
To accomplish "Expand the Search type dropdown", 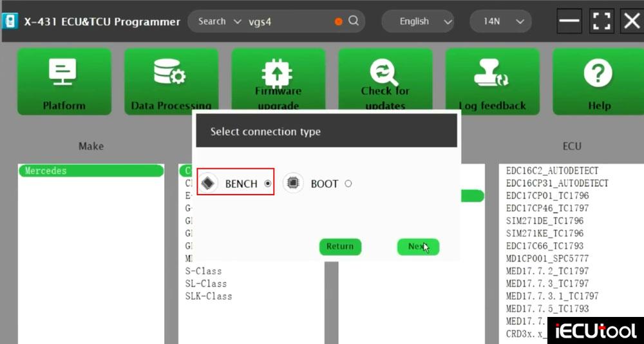I will 219,21.
